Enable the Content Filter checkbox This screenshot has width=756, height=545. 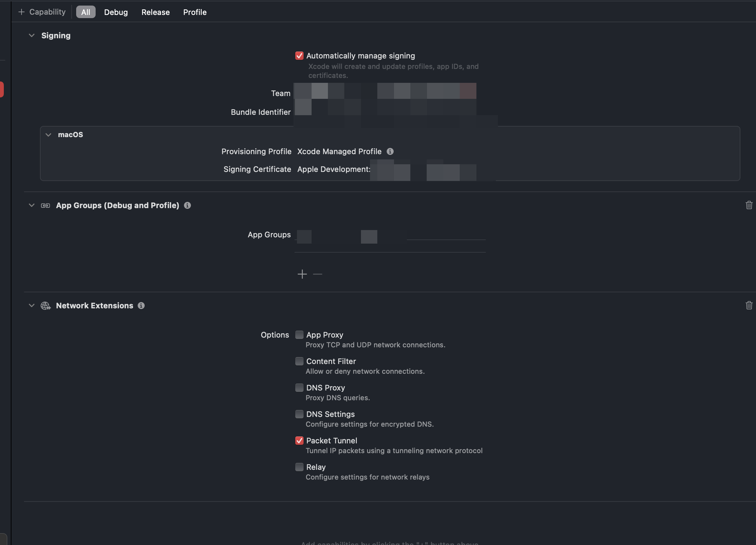point(299,361)
